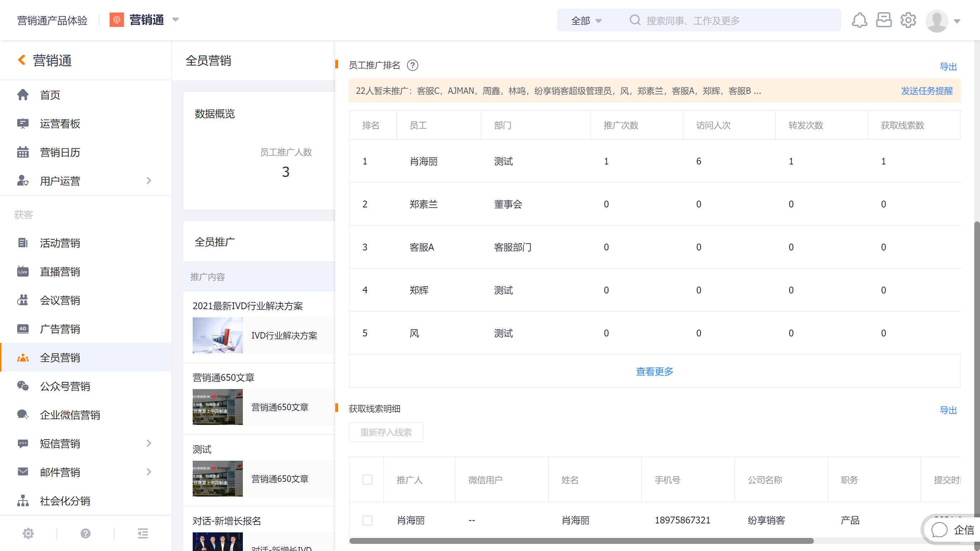Click the 短信营销 message icon
Viewport: 980px width, 551px height.
23,443
